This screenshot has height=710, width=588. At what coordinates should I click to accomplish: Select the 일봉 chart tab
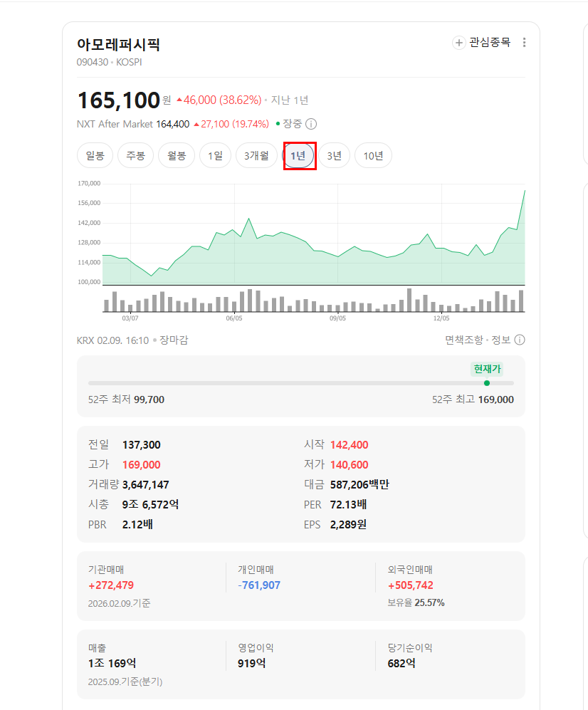pyautogui.click(x=95, y=156)
